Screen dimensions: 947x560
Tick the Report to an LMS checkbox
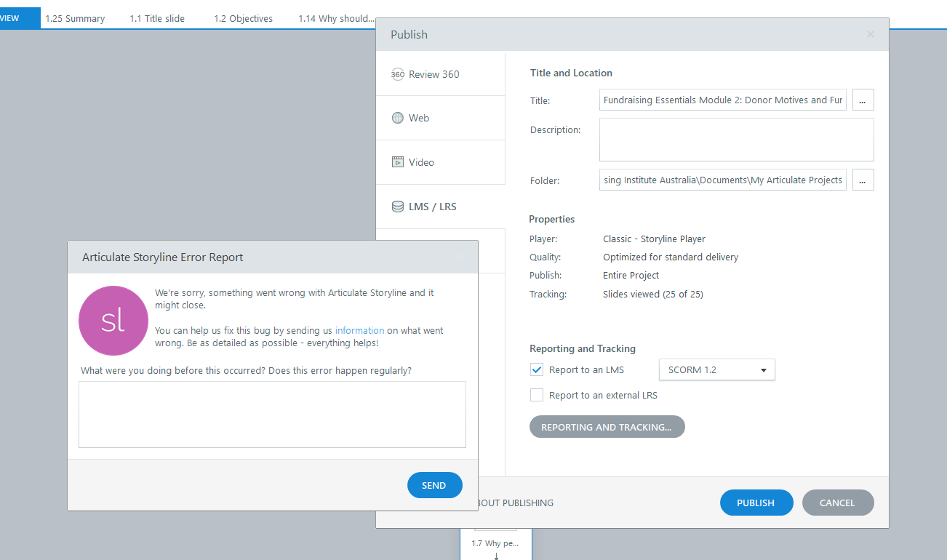click(x=537, y=369)
